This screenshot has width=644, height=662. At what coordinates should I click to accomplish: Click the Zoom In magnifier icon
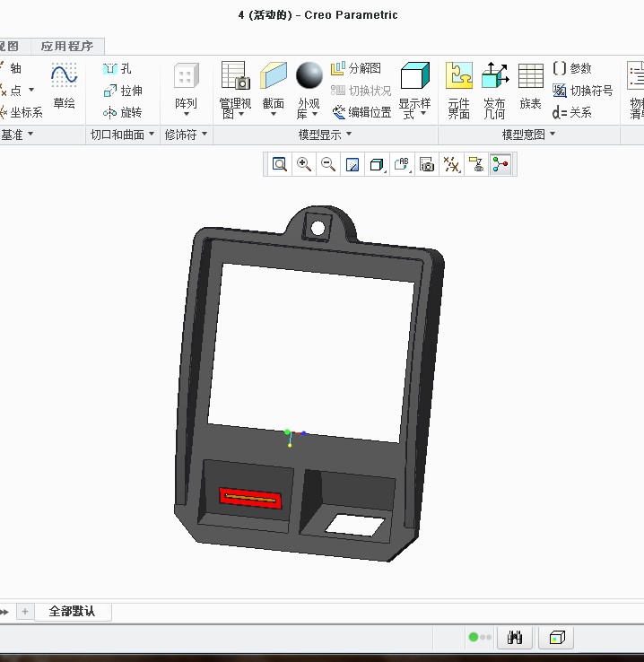304,164
